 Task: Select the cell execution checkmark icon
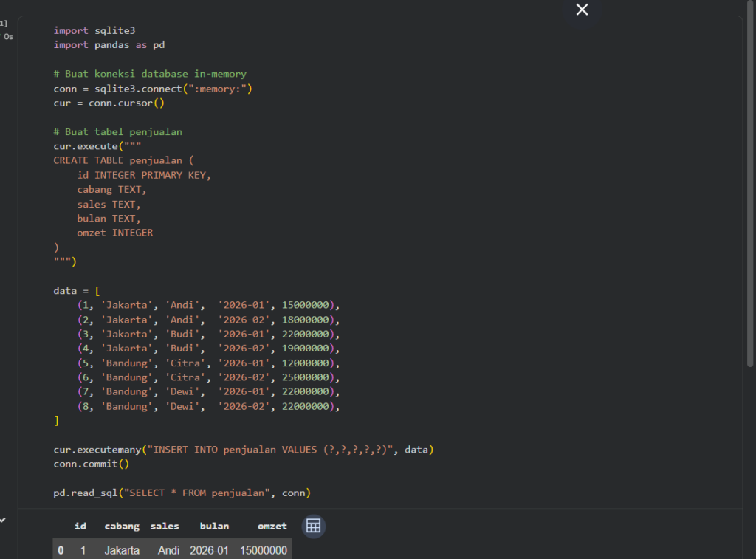click(x=3, y=520)
